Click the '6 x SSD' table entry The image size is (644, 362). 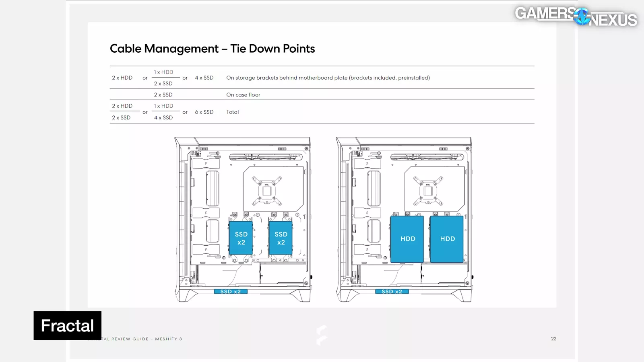(204, 112)
